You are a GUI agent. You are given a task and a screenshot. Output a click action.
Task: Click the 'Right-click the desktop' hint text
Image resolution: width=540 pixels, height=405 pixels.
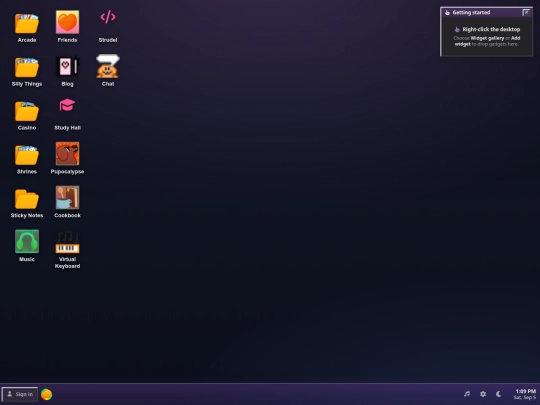pos(491,29)
